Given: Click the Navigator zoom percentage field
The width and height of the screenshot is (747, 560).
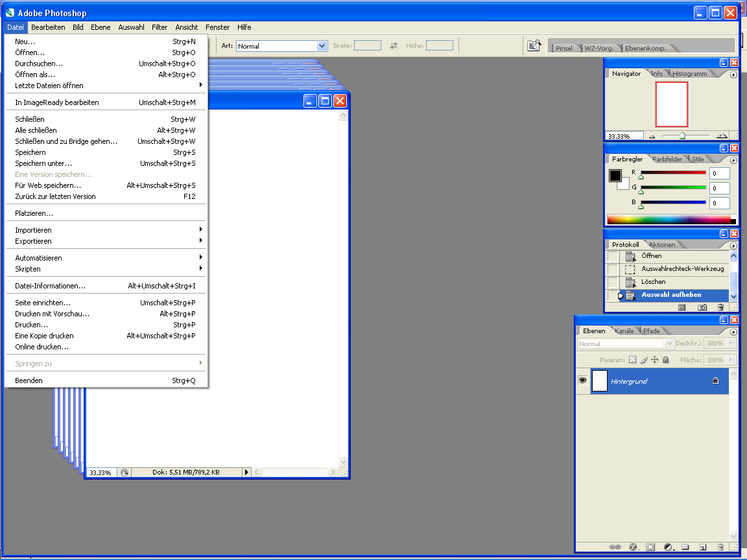Looking at the screenshot, I should pyautogui.click(x=624, y=136).
